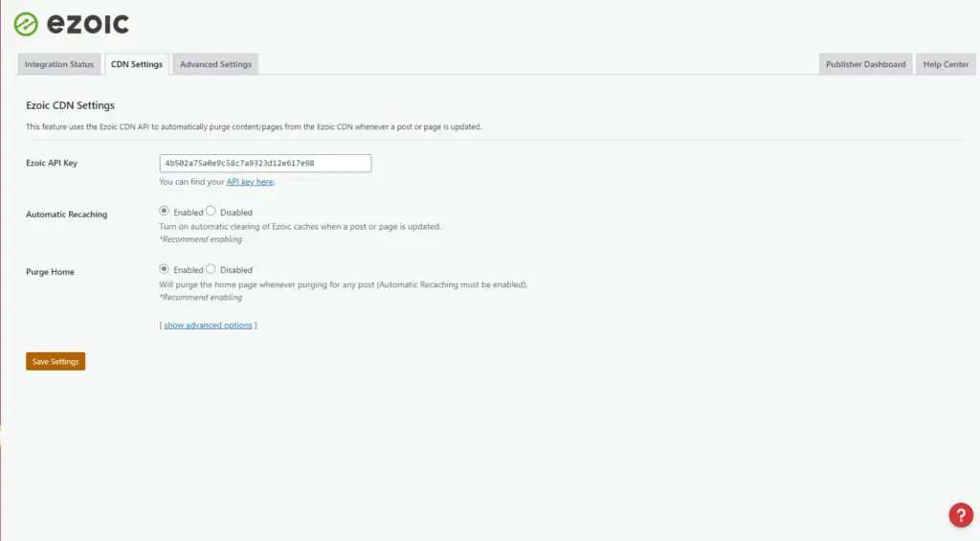Viewport: 980px width, 541px height.
Task: Follow the 'API key here' link
Action: coord(250,182)
